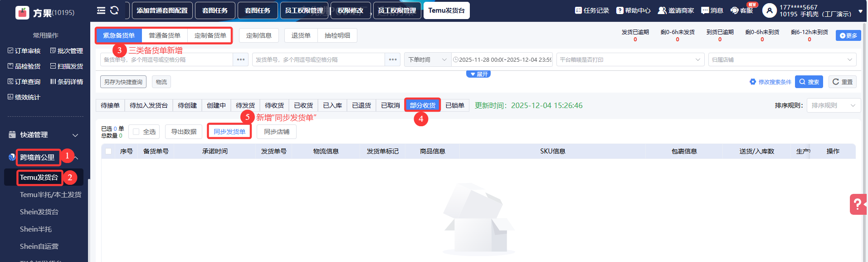
Task: Filter by 待加入发货台 status
Action: pos(149,105)
